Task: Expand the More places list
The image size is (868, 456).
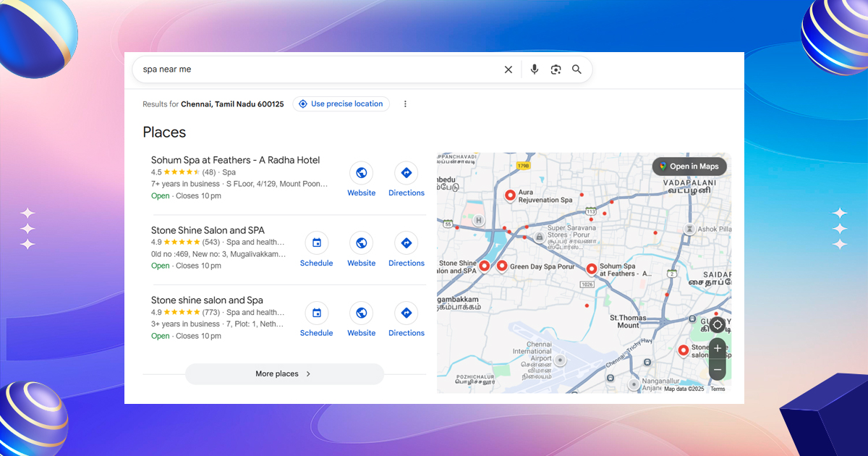Action: 284,374
